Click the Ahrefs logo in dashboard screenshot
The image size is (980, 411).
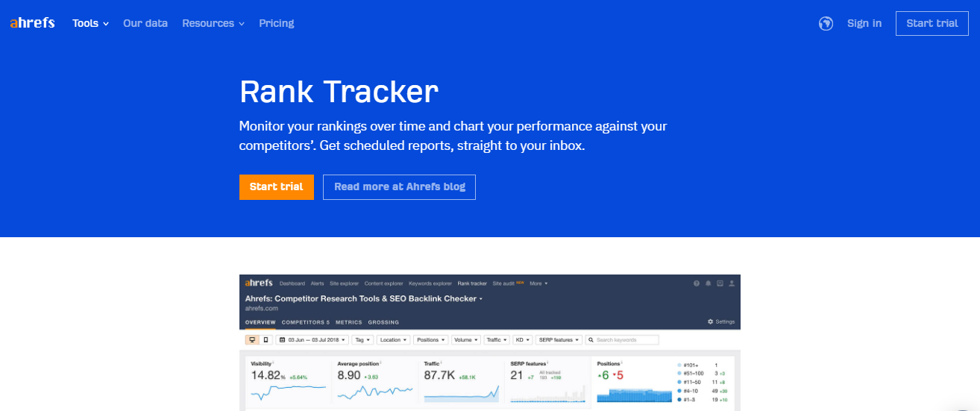[x=258, y=283]
